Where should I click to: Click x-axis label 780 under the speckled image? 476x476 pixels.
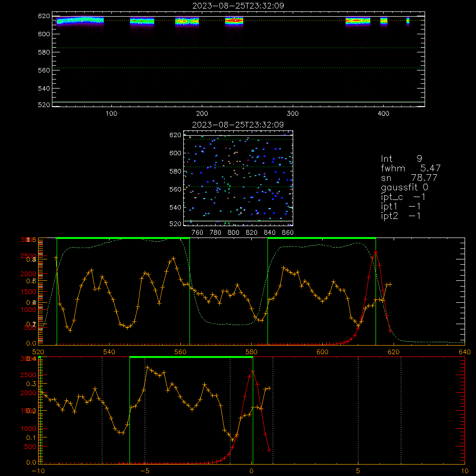pyautogui.click(x=216, y=233)
